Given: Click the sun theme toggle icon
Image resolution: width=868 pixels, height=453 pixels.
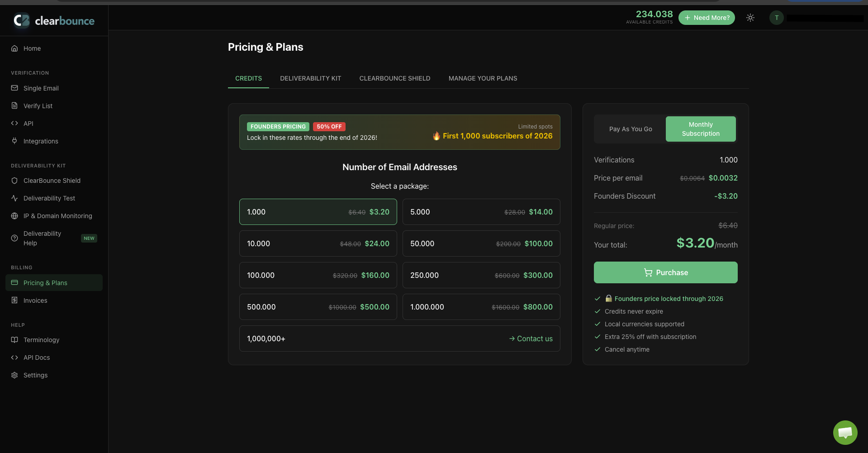Looking at the screenshot, I should [x=750, y=18].
